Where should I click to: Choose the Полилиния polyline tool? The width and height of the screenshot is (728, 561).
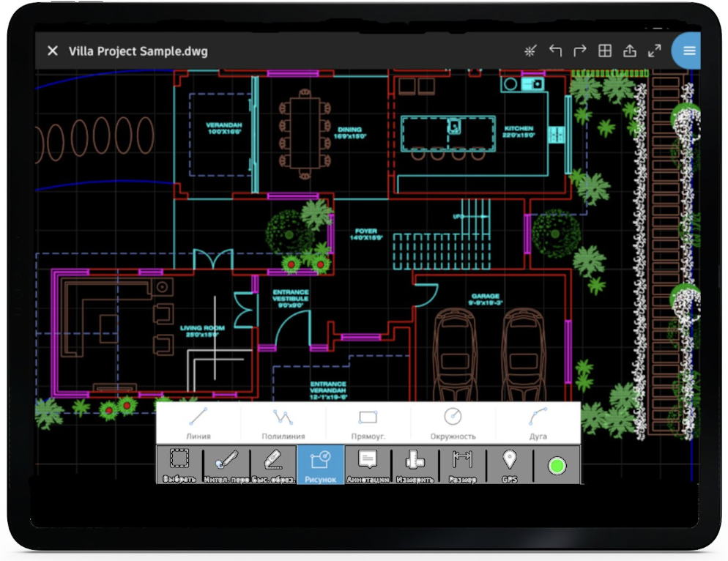(x=283, y=423)
